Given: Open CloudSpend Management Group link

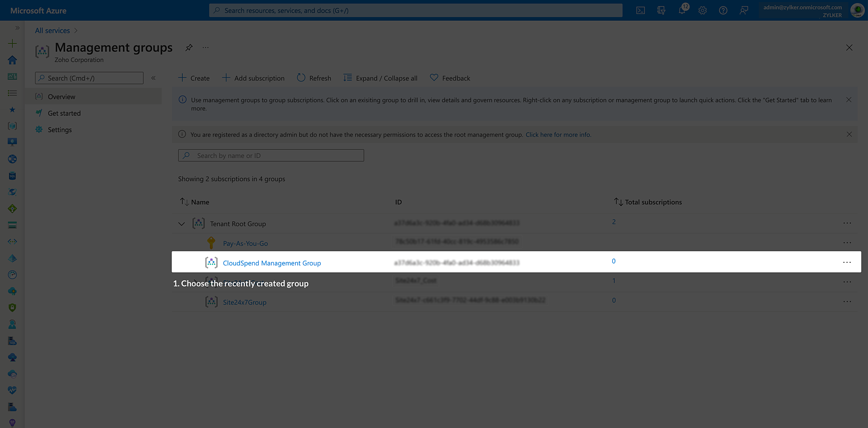Looking at the screenshot, I should point(272,263).
